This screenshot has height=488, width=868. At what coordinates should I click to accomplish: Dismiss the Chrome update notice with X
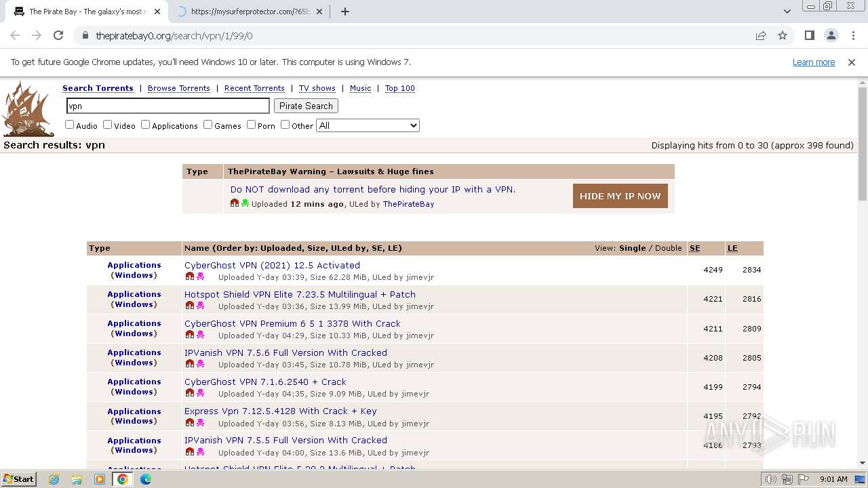point(852,62)
